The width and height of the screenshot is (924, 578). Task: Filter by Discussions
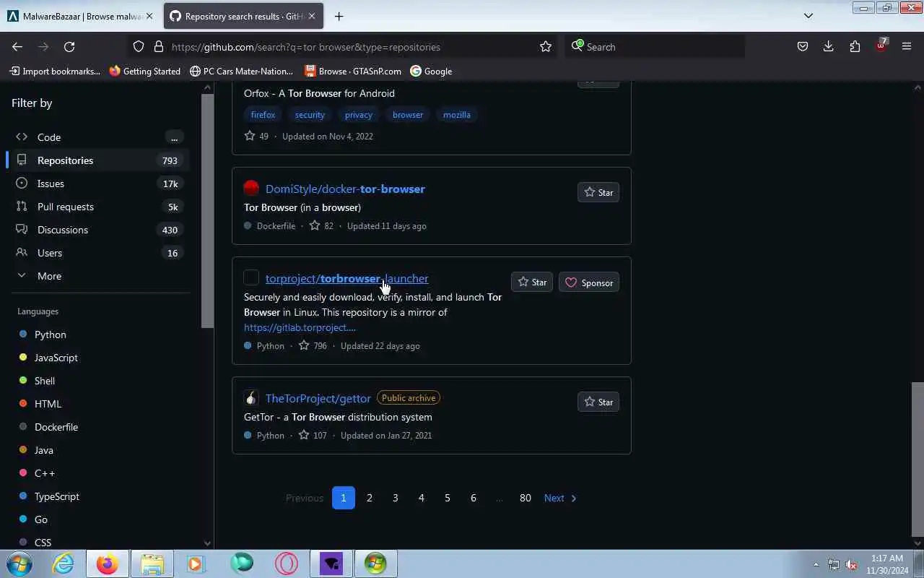[x=100, y=230]
